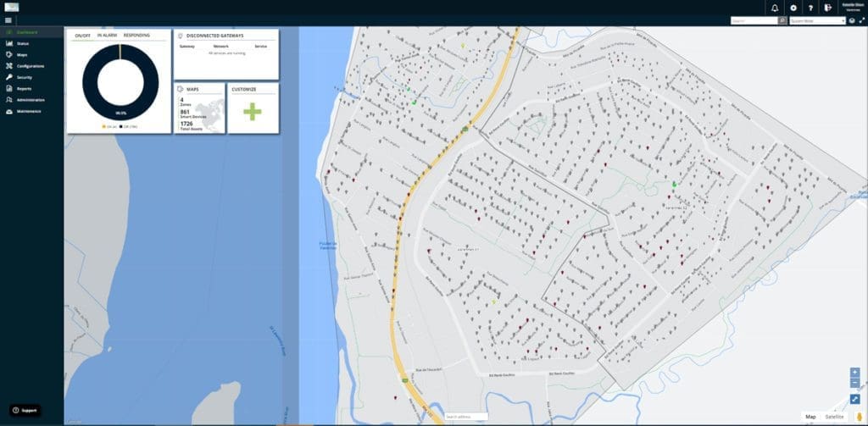
Task: Click the green plus Customize icon
Action: 253,112
